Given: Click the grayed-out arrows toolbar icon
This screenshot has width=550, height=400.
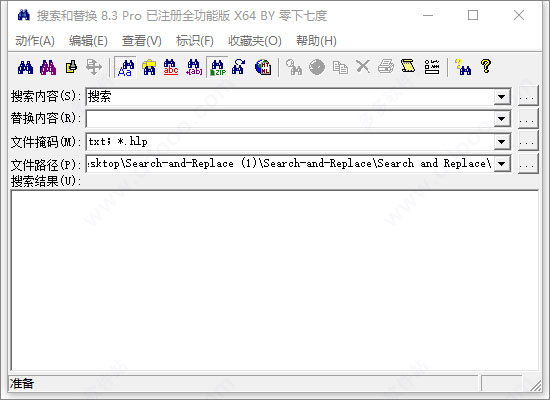Looking at the screenshot, I should coord(94,67).
